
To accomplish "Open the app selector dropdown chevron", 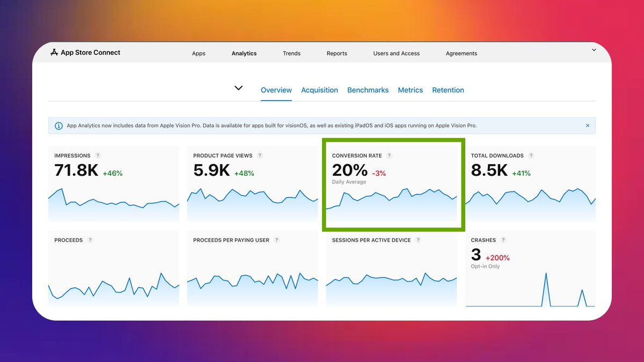I will click(x=238, y=88).
